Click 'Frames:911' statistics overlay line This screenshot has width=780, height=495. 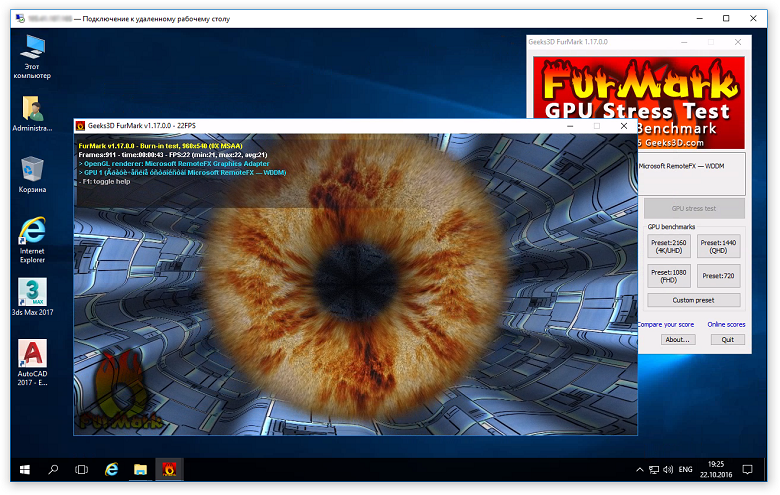pyautogui.click(x=173, y=155)
